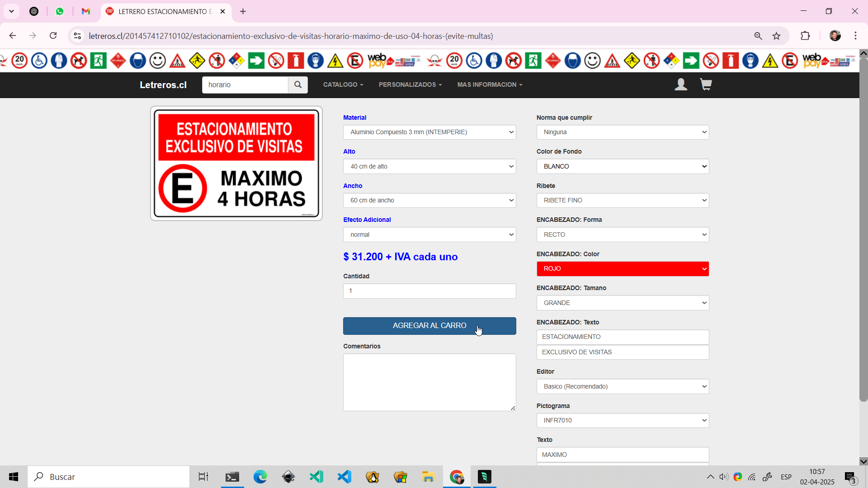Click the rightmost no-smoking sign icon

(x=711, y=61)
